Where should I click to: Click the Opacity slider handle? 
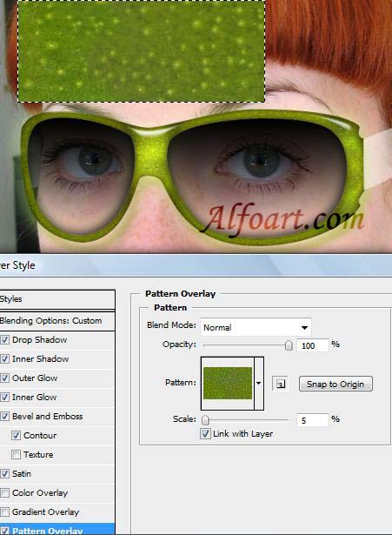(x=289, y=345)
